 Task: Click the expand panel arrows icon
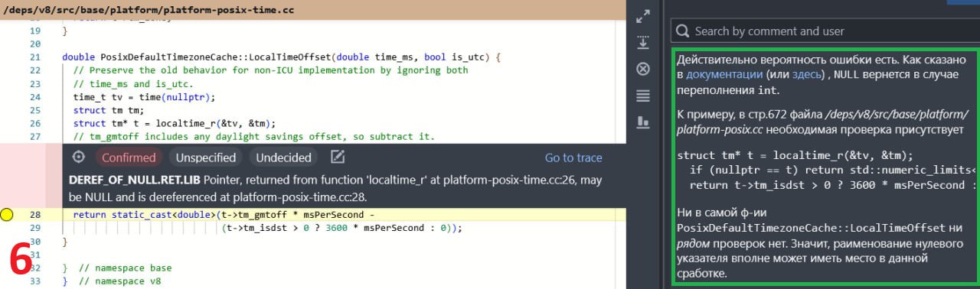tap(643, 16)
